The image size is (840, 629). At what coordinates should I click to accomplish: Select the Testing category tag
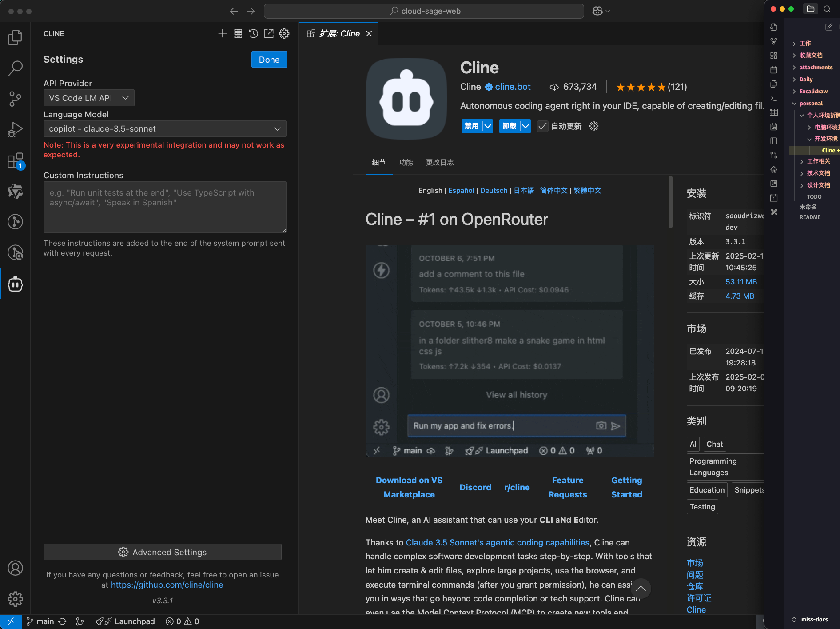pos(702,507)
